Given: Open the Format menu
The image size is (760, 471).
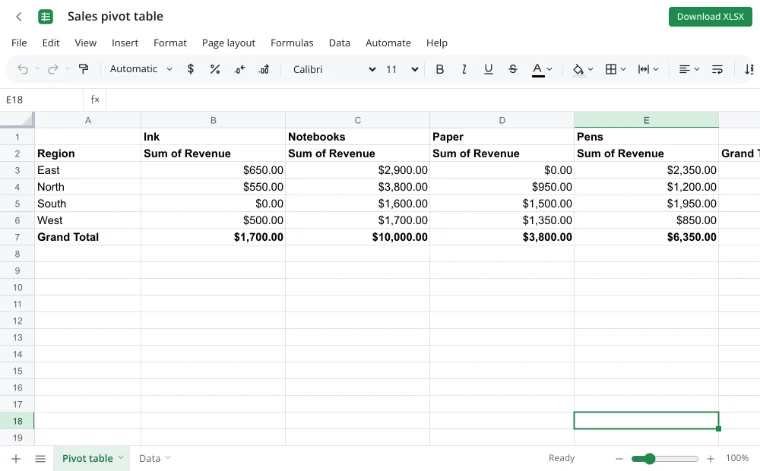Looking at the screenshot, I should coord(170,43).
